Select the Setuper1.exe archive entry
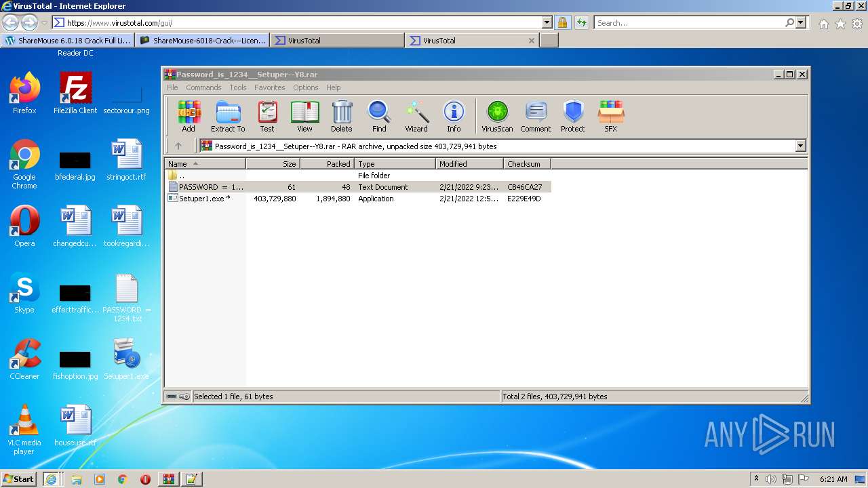Screen dimensions: 868x488 click(x=358, y=199)
